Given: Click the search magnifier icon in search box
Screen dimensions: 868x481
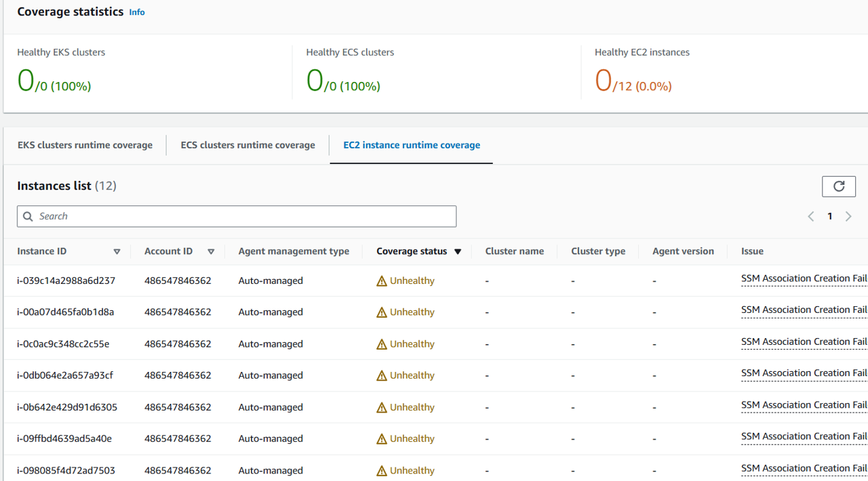Looking at the screenshot, I should [28, 216].
